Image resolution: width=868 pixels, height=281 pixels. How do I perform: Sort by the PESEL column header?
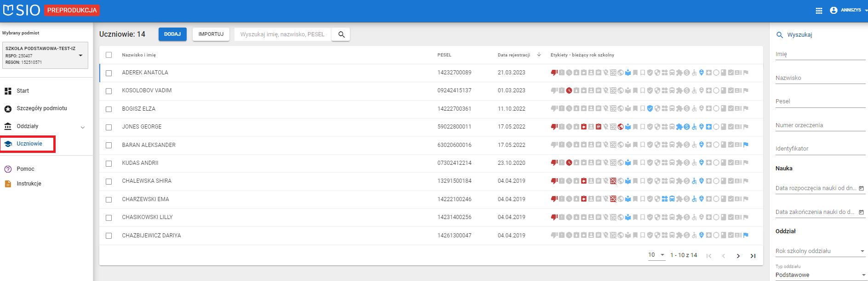click(444, 55)
